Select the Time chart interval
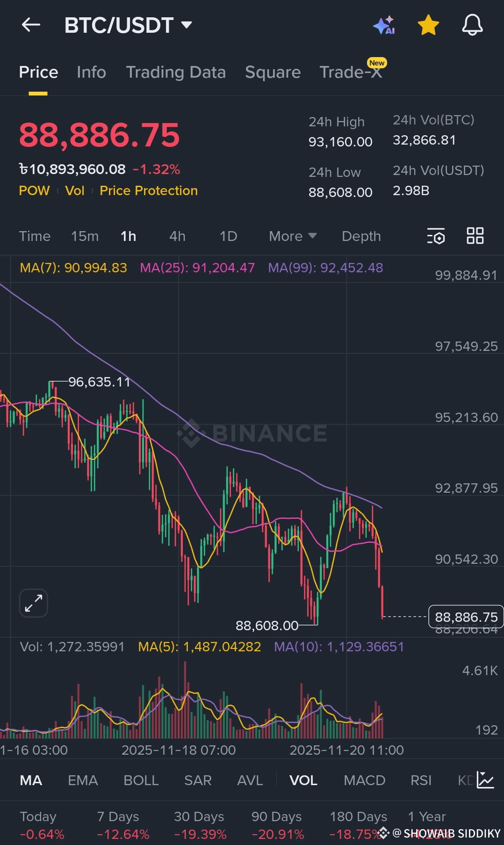Viewport: 504px width, 845px height. (x=35, y=236)
